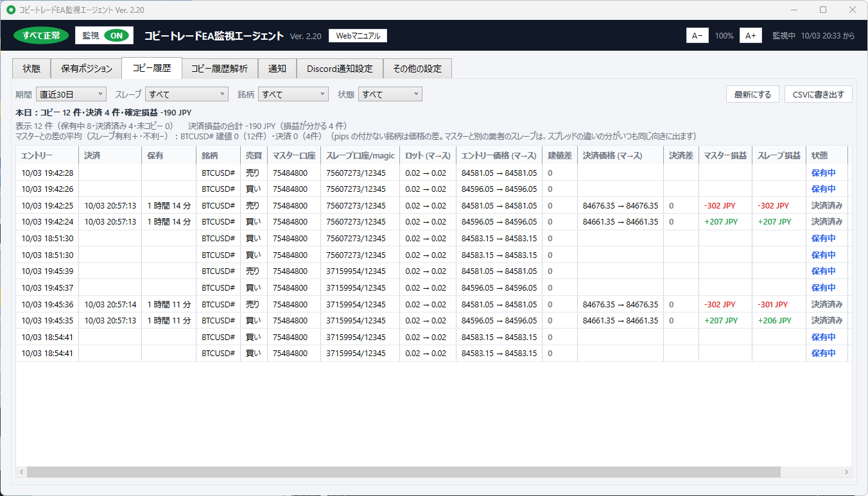The height and width of the screenshot is (496, 868).
Task: Sort by the 建値差 column header
Action: pyautogui.click(x=560, y=155)
